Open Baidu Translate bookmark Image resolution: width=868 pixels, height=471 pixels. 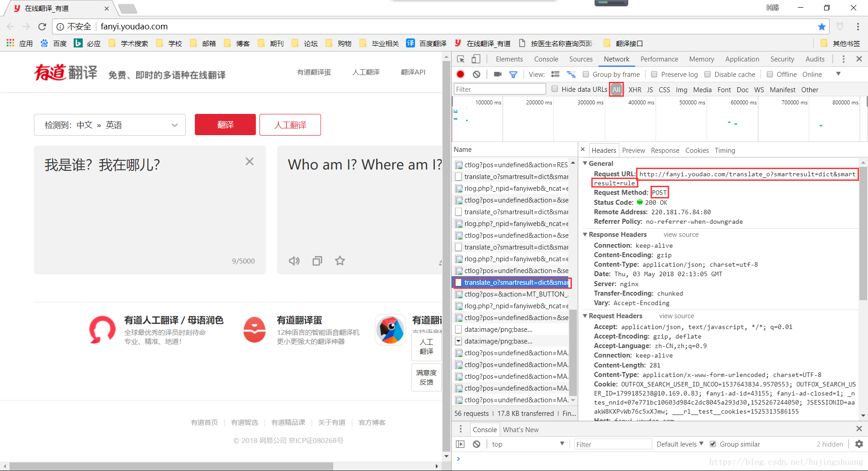426,43
